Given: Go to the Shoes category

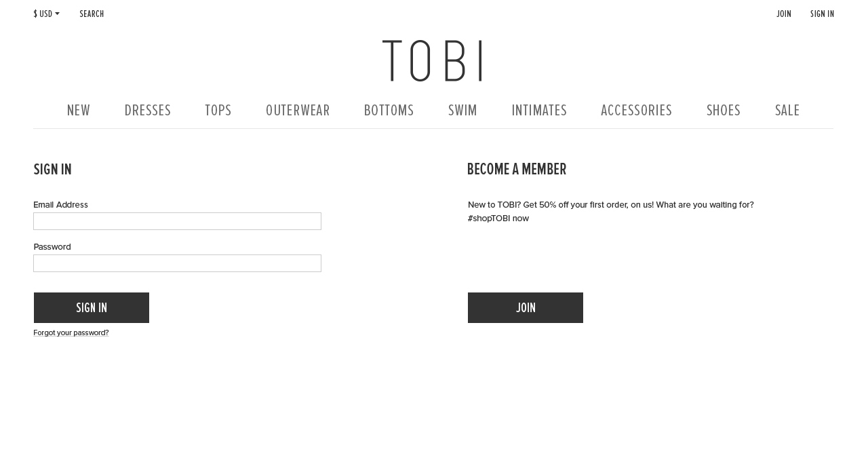Looking at the screenshot, I should point(724,111).
